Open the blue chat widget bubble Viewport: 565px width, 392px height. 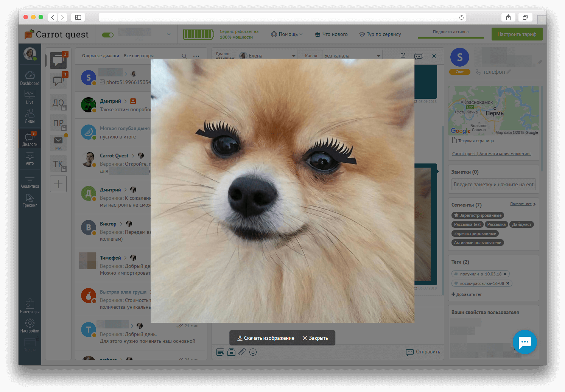(525, 342)
